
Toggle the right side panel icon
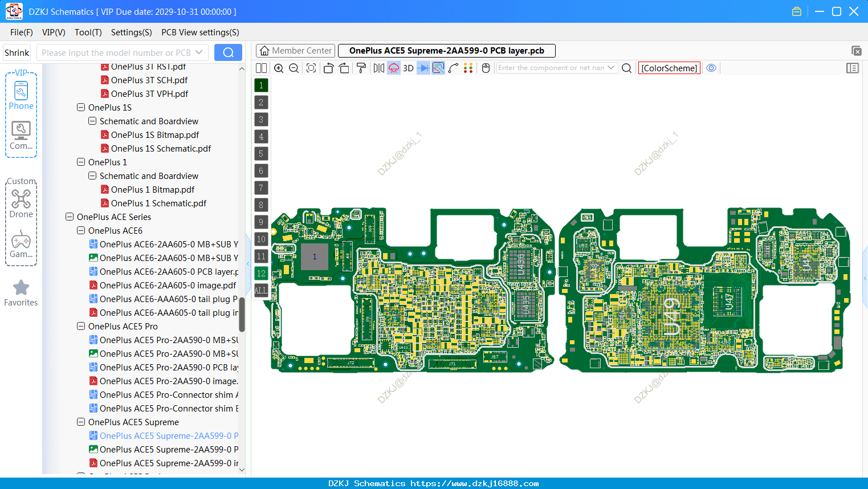coord(853,68)
